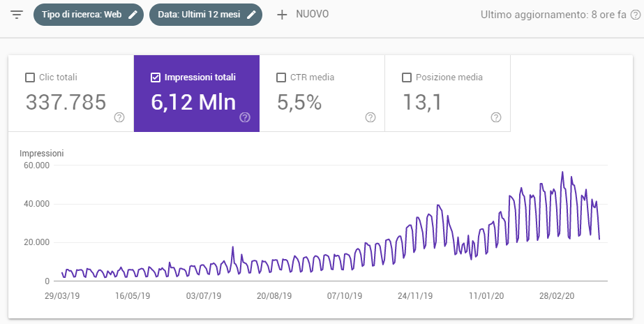Screen dimensions: 644x324
Task: Open help icon in Impressioni totali card
Action: click(245, 117)
